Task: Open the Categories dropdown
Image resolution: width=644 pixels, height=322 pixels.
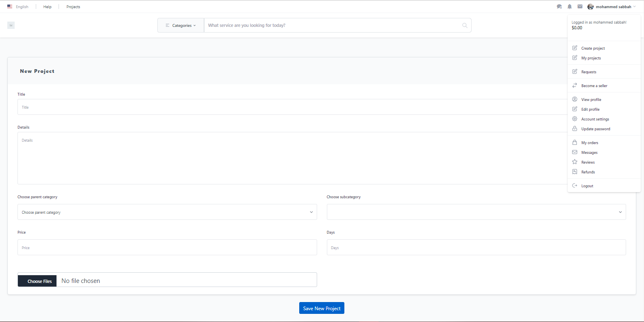Action: click(181, 25)
